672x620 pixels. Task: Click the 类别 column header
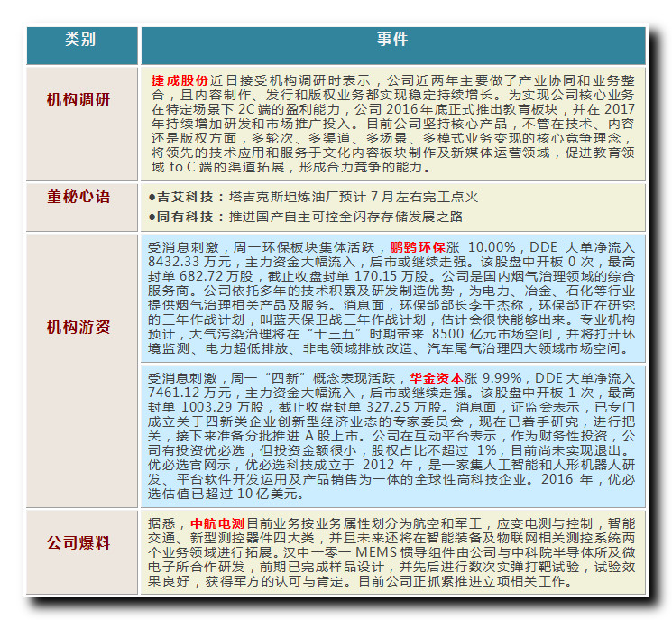click(x=82, y=45)
